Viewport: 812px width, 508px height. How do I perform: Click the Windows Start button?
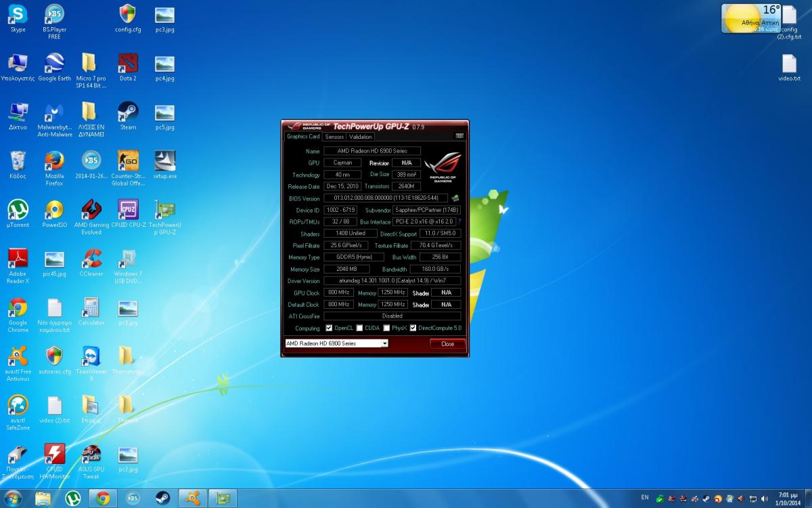click(x=12, y=499)
